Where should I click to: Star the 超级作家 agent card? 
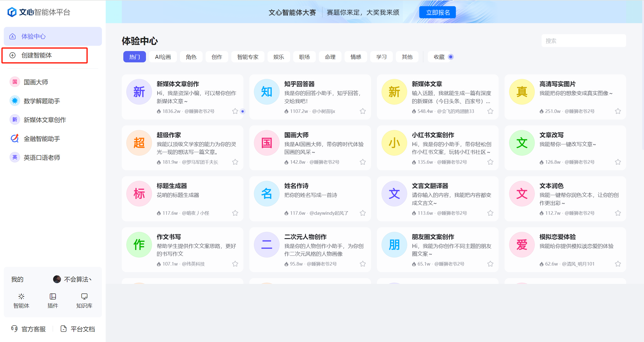click(235, 162)
